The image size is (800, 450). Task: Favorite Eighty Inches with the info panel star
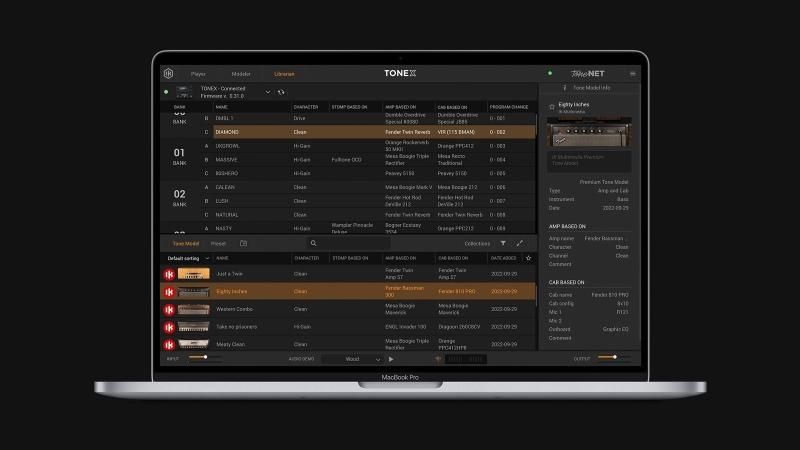click(x=552, y=107)
